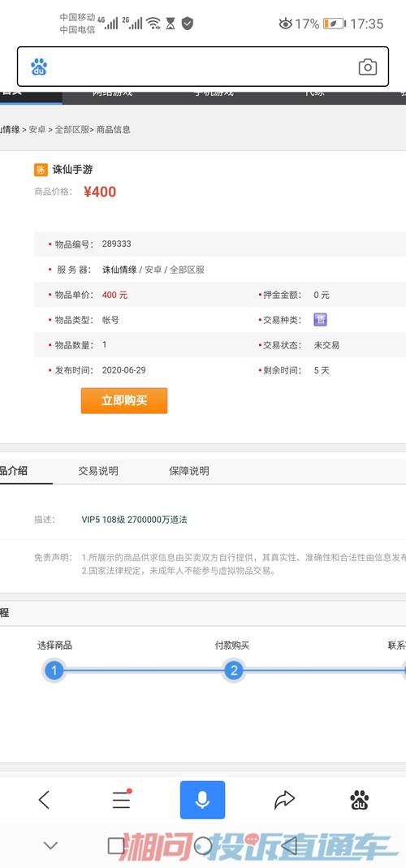Tap the 网络游戏 top navigation item
406x868 pixels.
pyautogui.click(x=112, y=93)
